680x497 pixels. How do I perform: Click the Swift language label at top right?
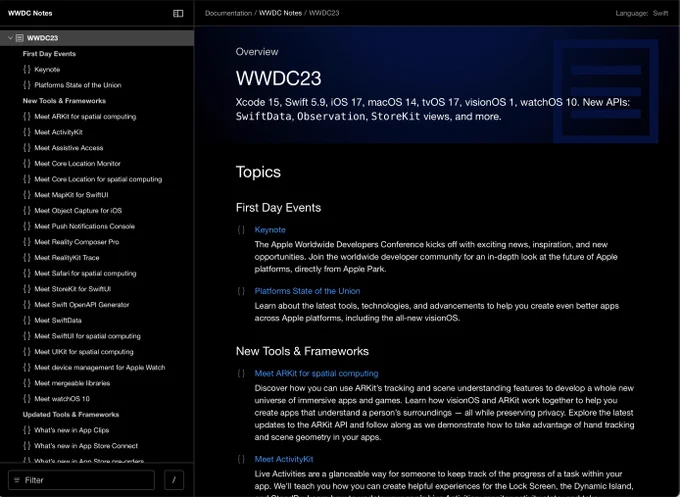pos(660,13)
